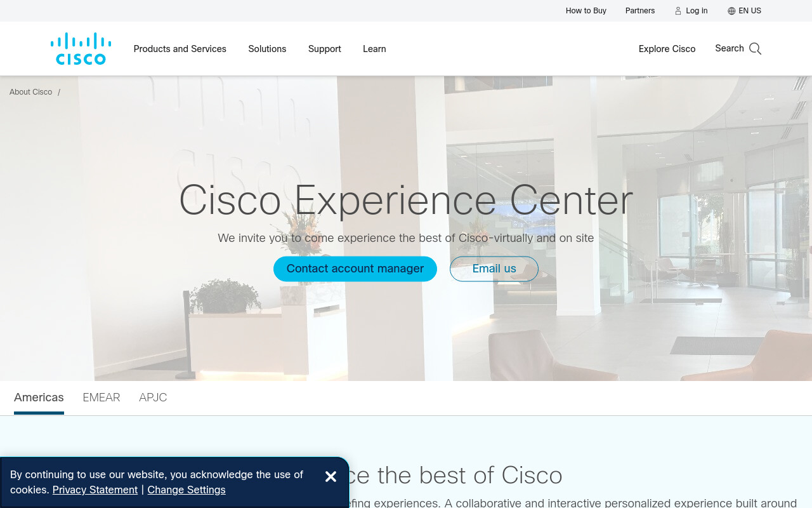Click the Log in person icon
This screenshot has width=812, height=508.
point(678,11)
